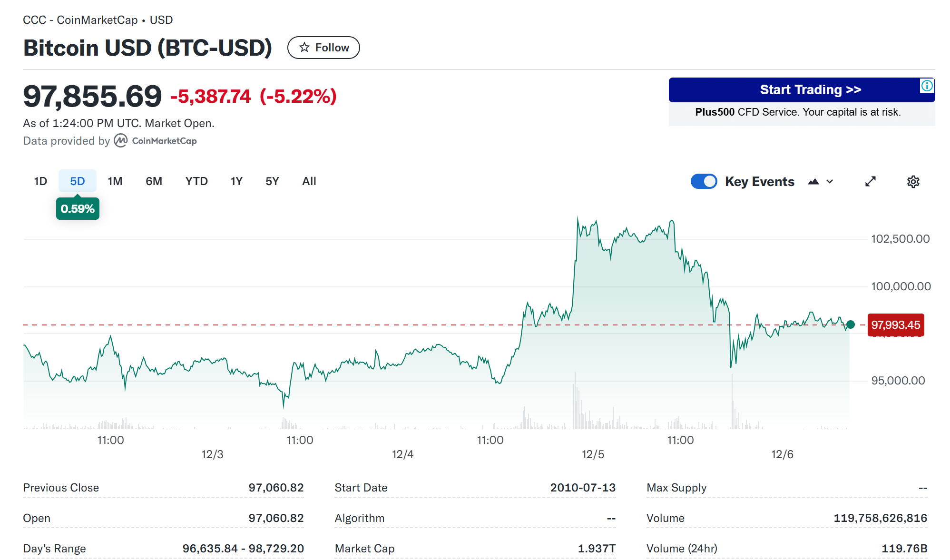
Task: Expand chart to full screen
Action: tap(870, 182)
